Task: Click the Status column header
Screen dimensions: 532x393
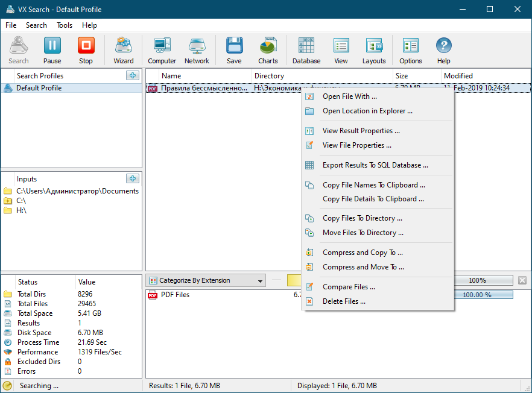Action: pos(45,281)
